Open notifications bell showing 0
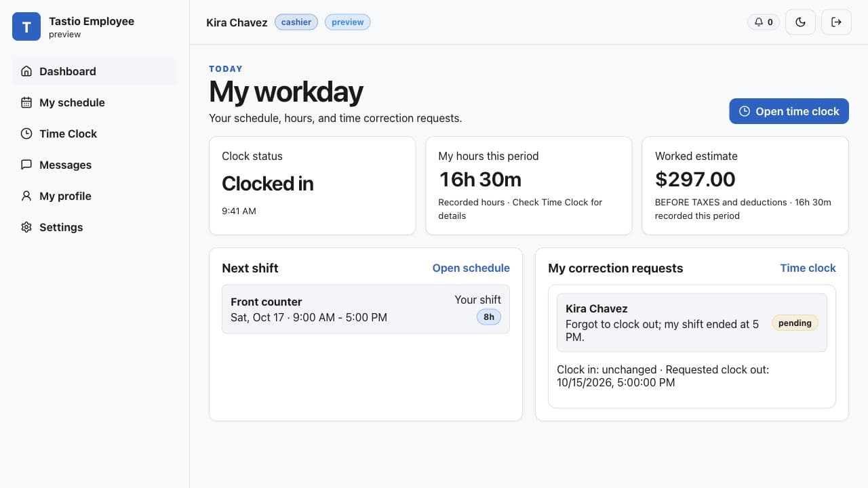Viewport: 868px width, 488px height. [x=763, y=22]
